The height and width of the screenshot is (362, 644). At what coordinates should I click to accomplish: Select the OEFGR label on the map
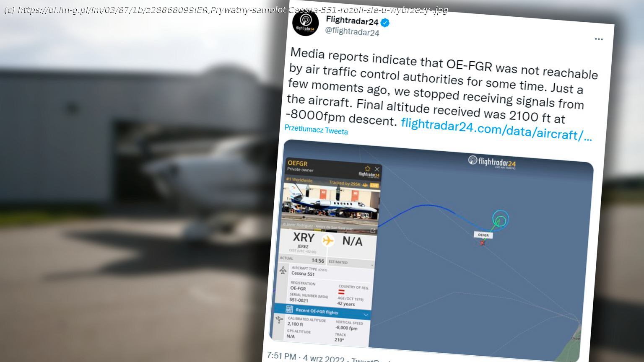[x=483, y=235]
